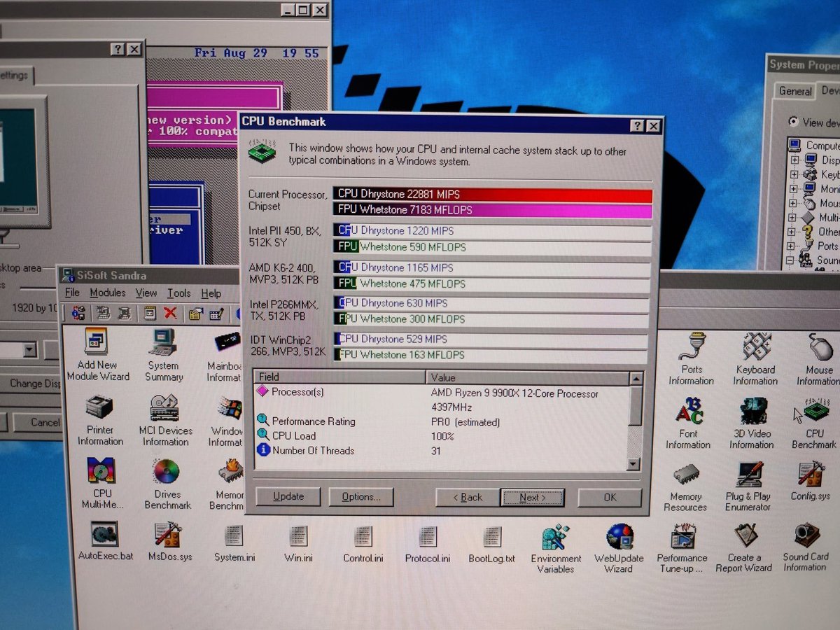Click the red X delete toolbar icon in Sandra
The image size is (840, 630).
click(170, 313)
